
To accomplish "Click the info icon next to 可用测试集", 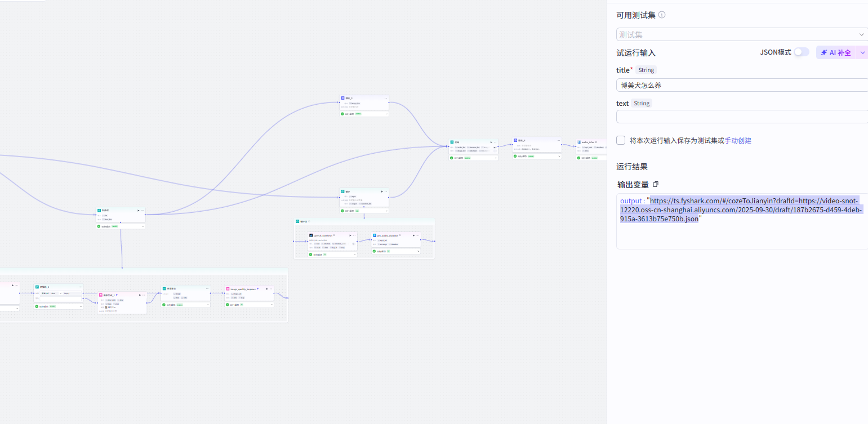I will pos(662,15).
